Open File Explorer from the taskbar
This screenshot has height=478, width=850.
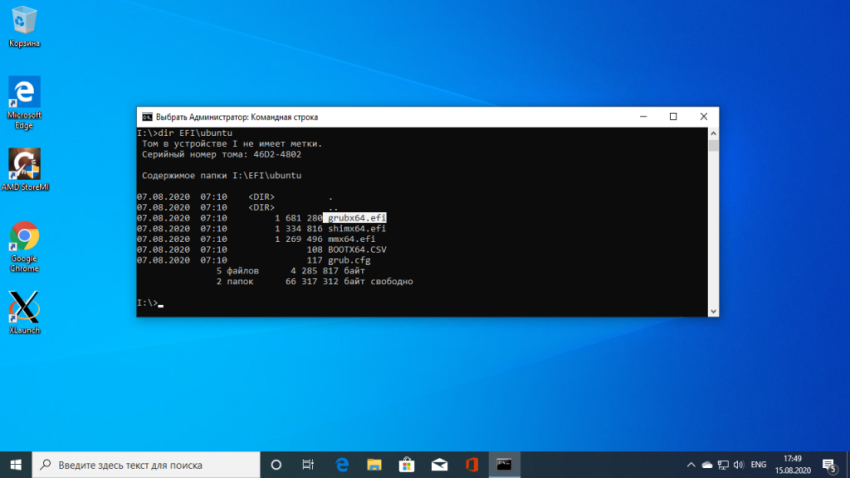pyautogui.click(x=374, y=465)
